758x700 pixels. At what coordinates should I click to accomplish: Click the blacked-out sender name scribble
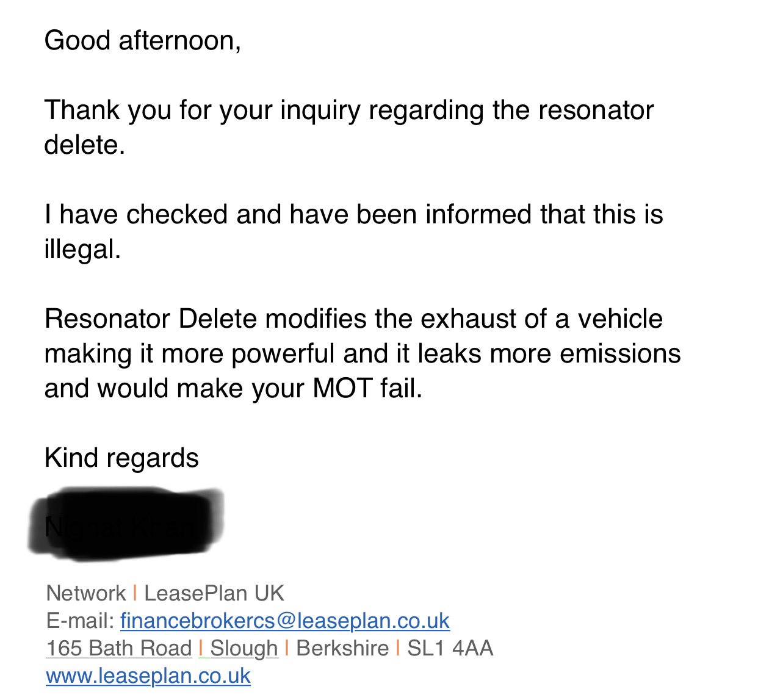126,525
